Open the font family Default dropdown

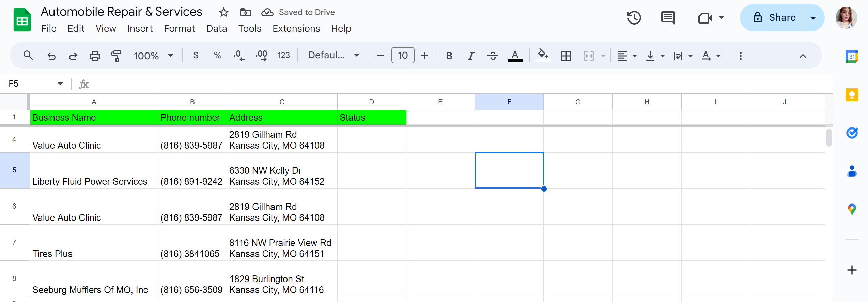point(334,55)
